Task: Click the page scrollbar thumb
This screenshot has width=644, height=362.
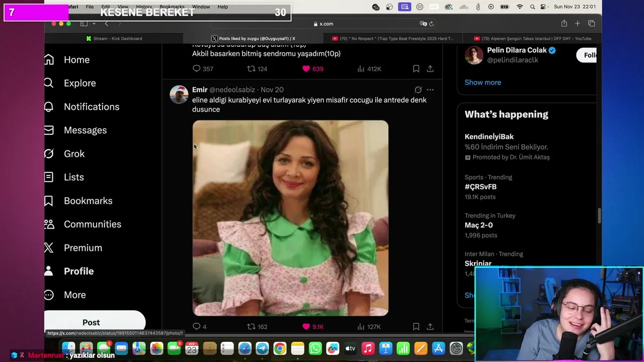Action: pyautogui.click(x=599, y=216)
